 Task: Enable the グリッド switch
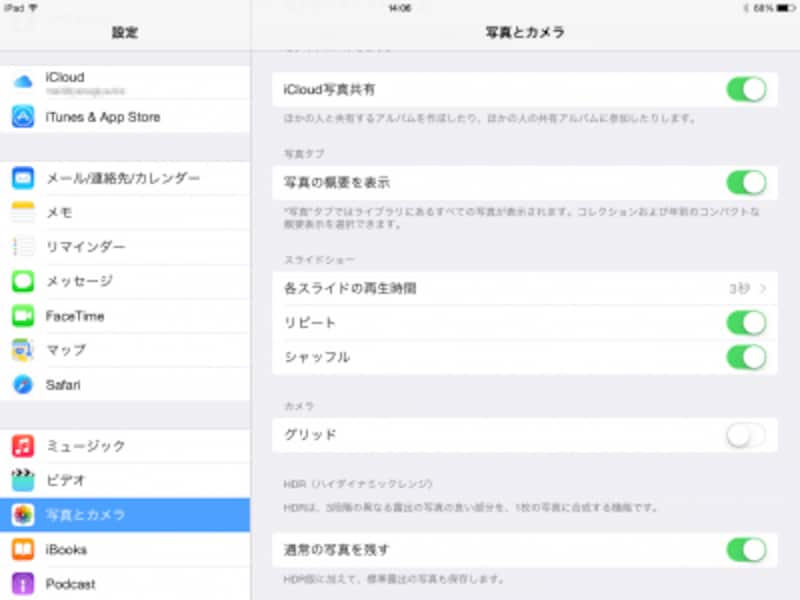(746, 435)
